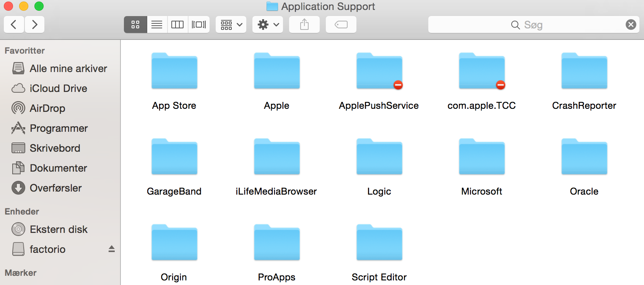This screenshot has height=285, width=644.
Task: Select the Apple folder icon
Action: (x=277, y=71)
